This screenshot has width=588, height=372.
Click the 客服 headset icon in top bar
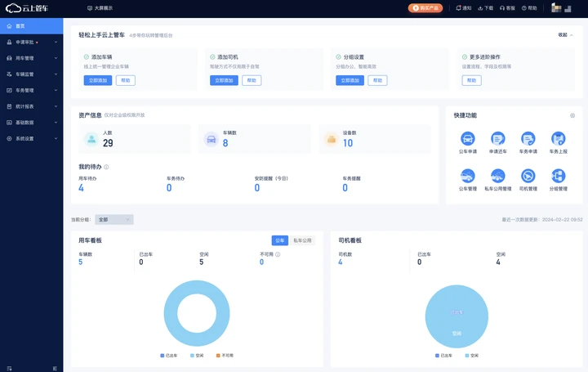coord(502,8)
